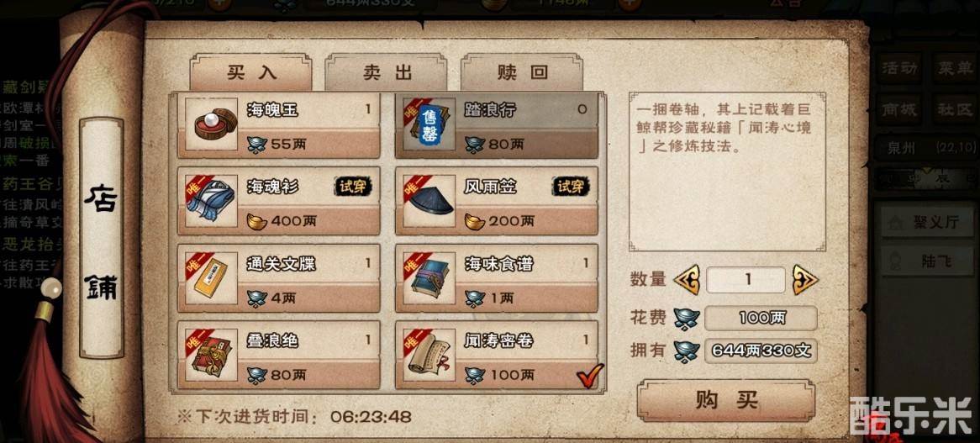Decrease quantity with left arrow
Viewport: 980px width, 443px height.
tap(687, 280)
